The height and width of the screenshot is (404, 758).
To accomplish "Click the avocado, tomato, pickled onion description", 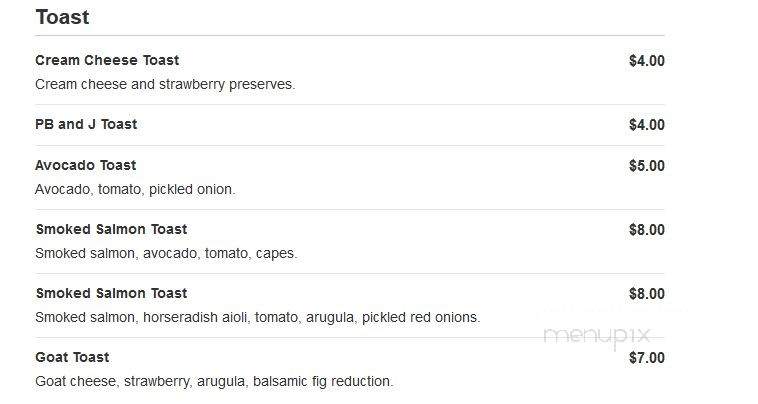I will pyautogui.click(x=135, y=189).
